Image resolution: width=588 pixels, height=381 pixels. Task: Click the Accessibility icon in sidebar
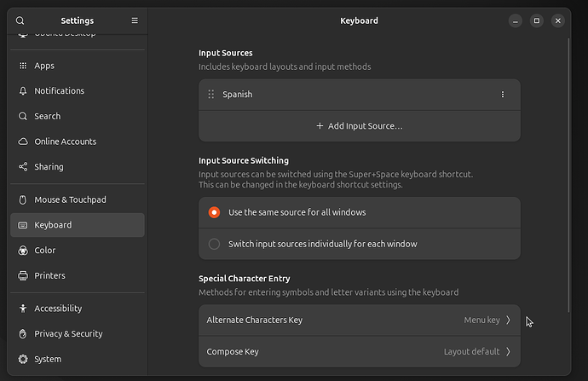[x=23, y=309]
